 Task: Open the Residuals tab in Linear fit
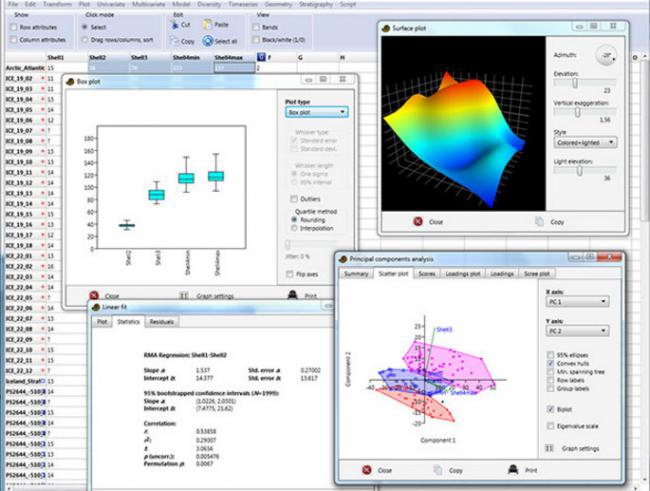pos(162,322)
